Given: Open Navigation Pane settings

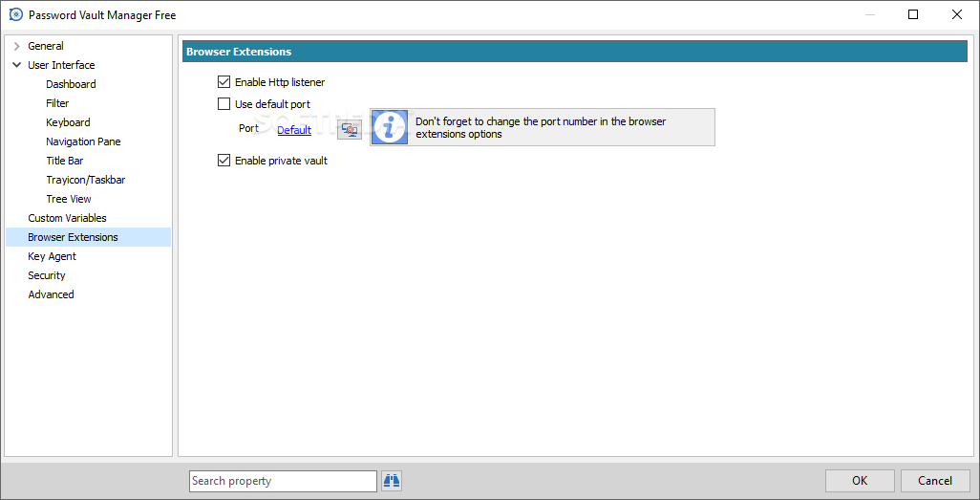Looking at the screenshot, I should click(x=83, y=141).
